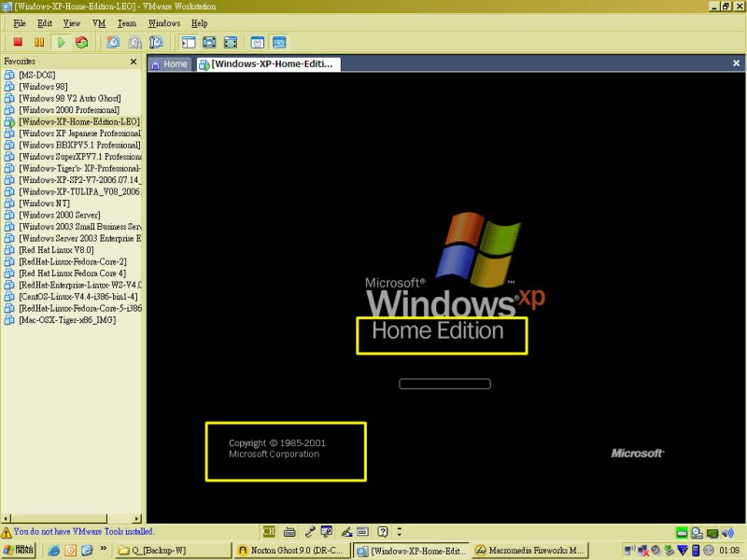This screenshot has height=560, width=747.
Task: Select the [Windows-XP-Home-Editi... tab
Action: [x=268, y=63]
